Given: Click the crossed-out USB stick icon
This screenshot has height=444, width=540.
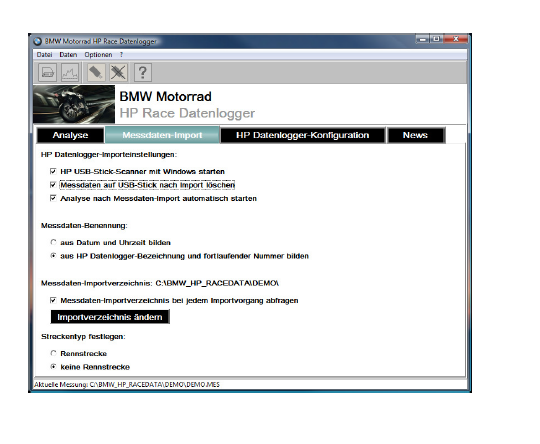Looking at the screenshot, I should 118,73.
